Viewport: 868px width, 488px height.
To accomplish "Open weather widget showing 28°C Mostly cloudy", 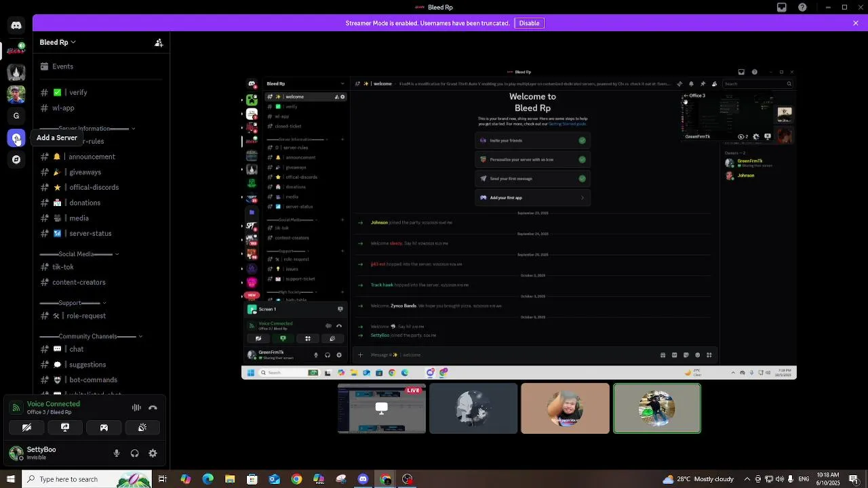I will pos(698,479).
